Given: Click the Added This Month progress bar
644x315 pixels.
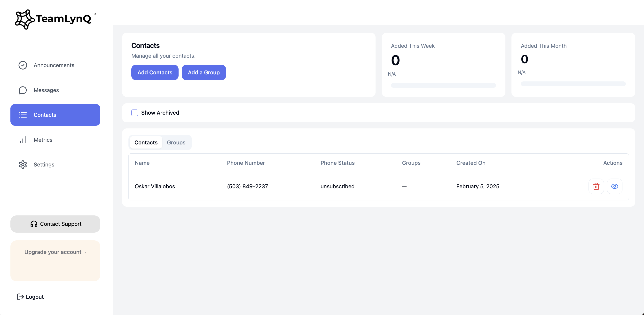Looking at the screenshot, I should pyautogui.click(x=573, y=84).
